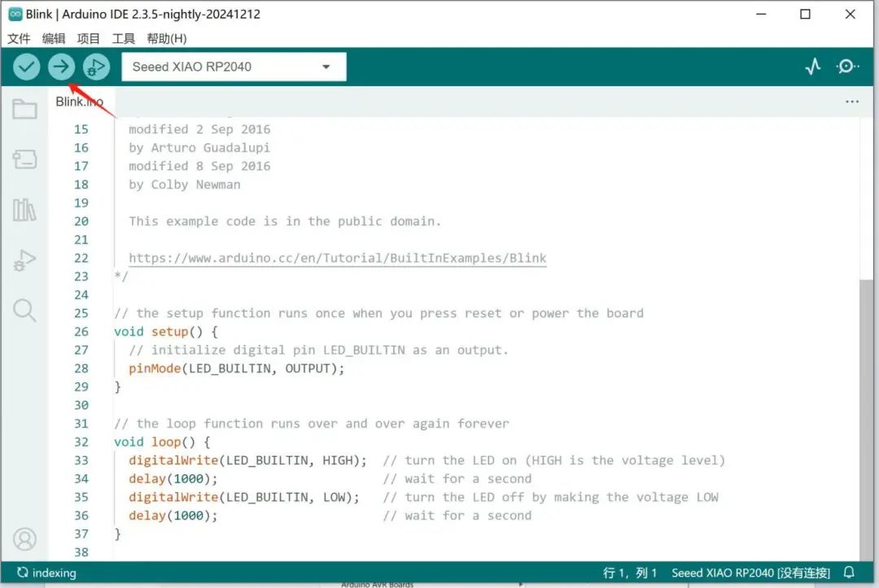Select the Blink.ino tab

click(x=79, y=102)
